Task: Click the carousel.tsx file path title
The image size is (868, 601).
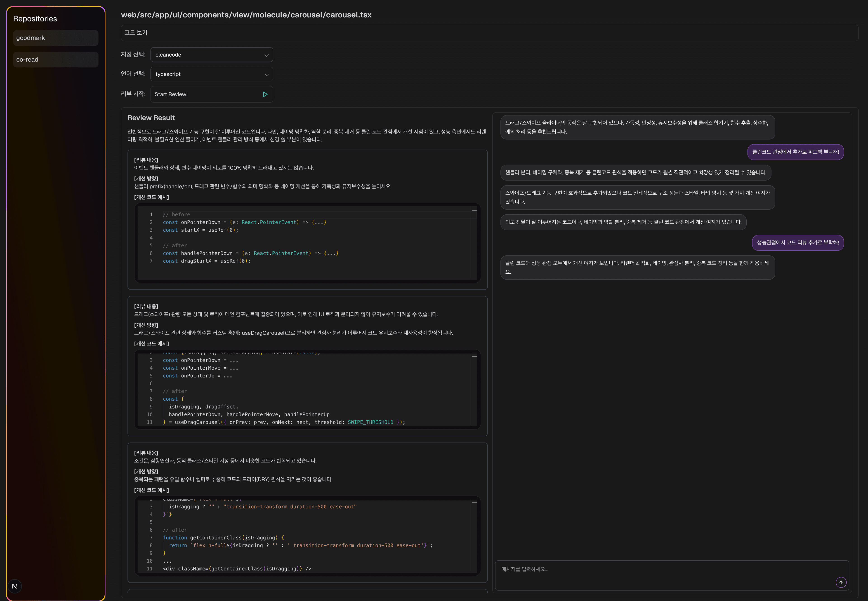Action: tap(246, 15)
